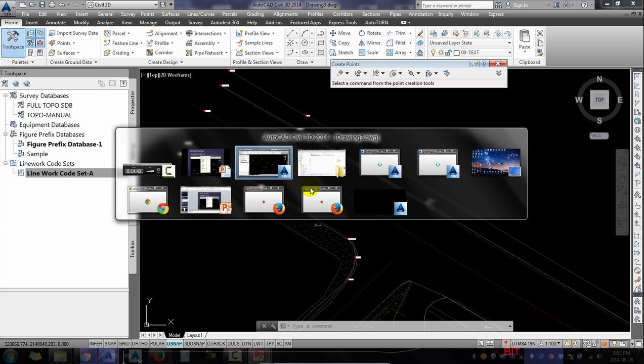Image resolution: width=644 pixels, height=364 pixels.
Task: Click the Grading tool icon
Action: tap(107, 53)
